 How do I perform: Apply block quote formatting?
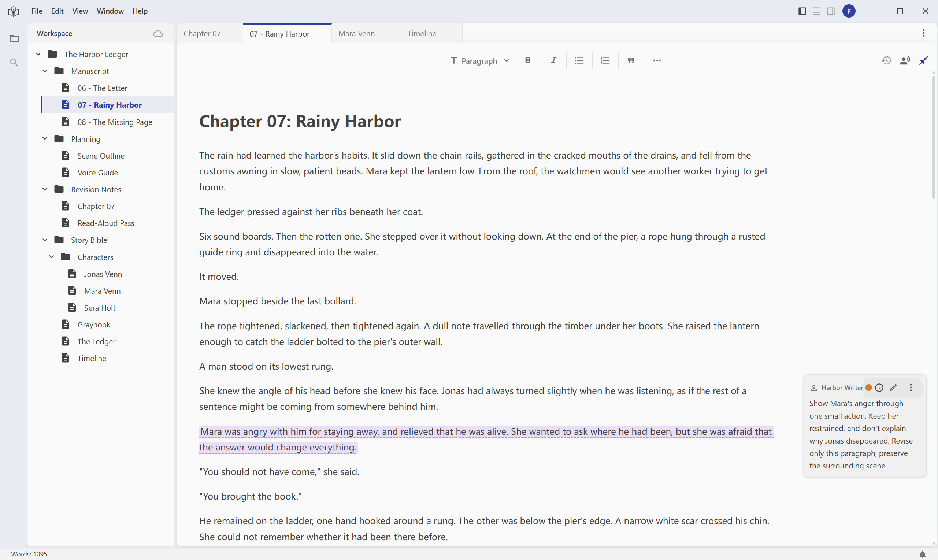(x=631, y=60)
